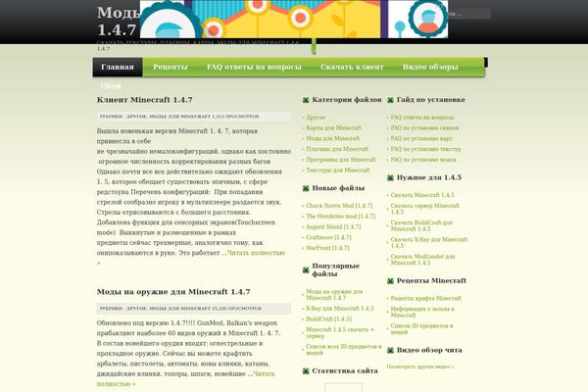
Task: Open Список ID предметов и вещей recipe link
Action: point(421,329)
